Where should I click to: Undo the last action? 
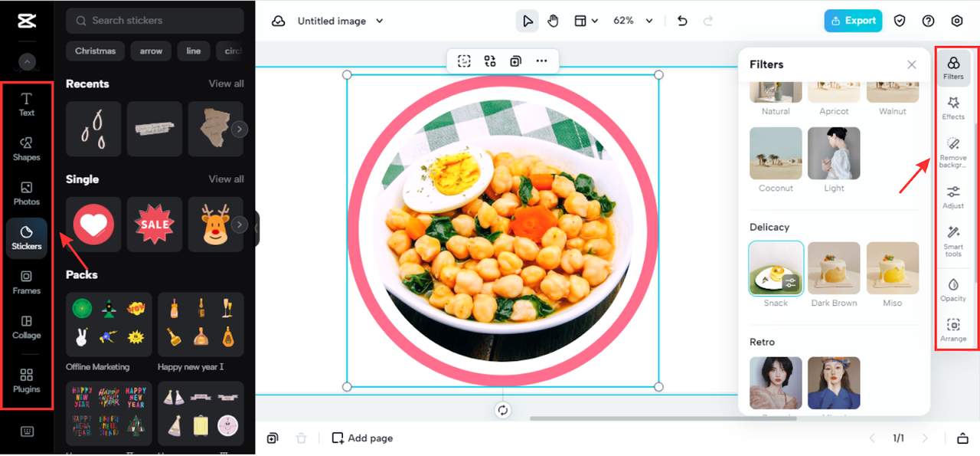pos(683,21)
